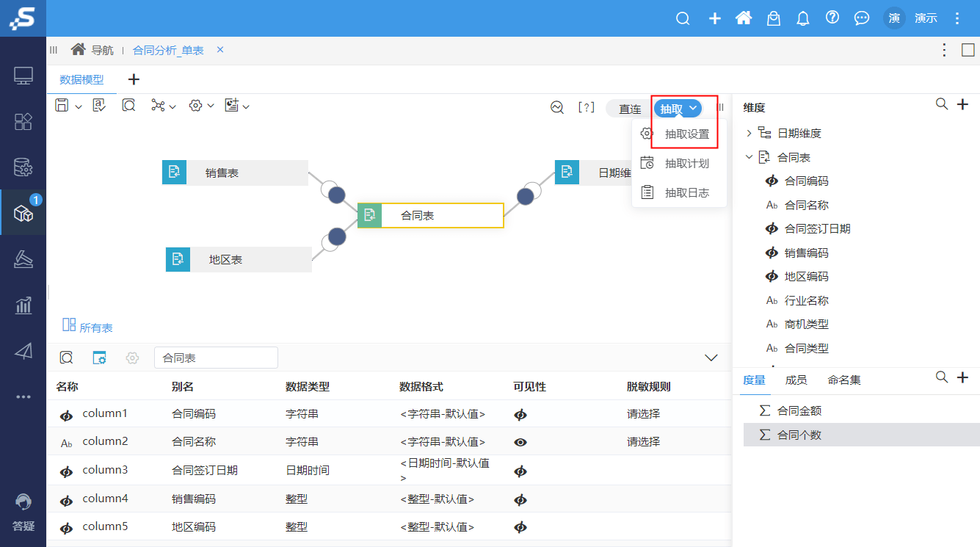This screenshot has width=980, height=547.
Task: Expand the 日期维度 dimension group
Action: click(x=749, y=132)
